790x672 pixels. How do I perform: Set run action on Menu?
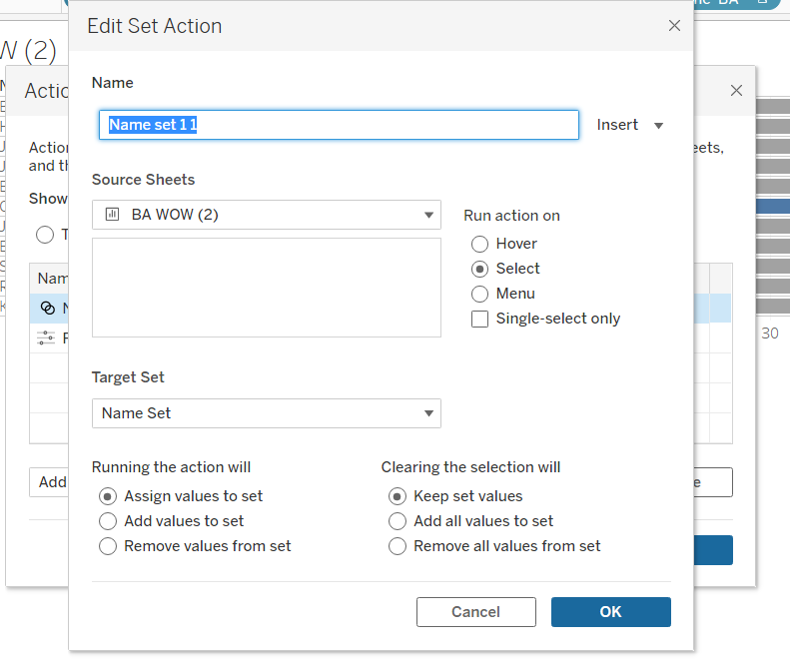(x=479, y=294)
